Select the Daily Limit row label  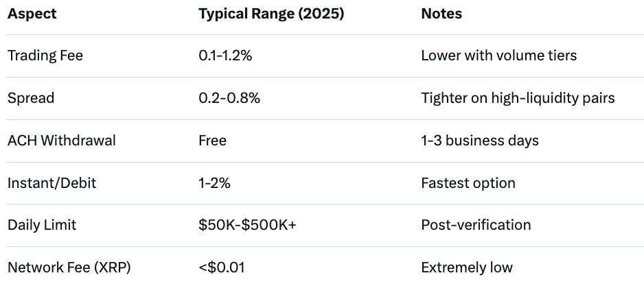(43, 225)
